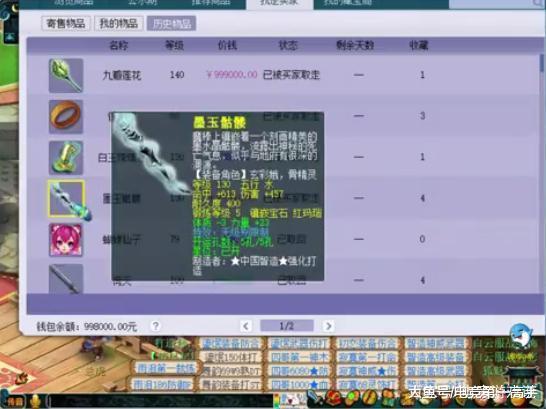Click the 状态 column header
This screenshot has width=546, height=409.
point(288,45)
